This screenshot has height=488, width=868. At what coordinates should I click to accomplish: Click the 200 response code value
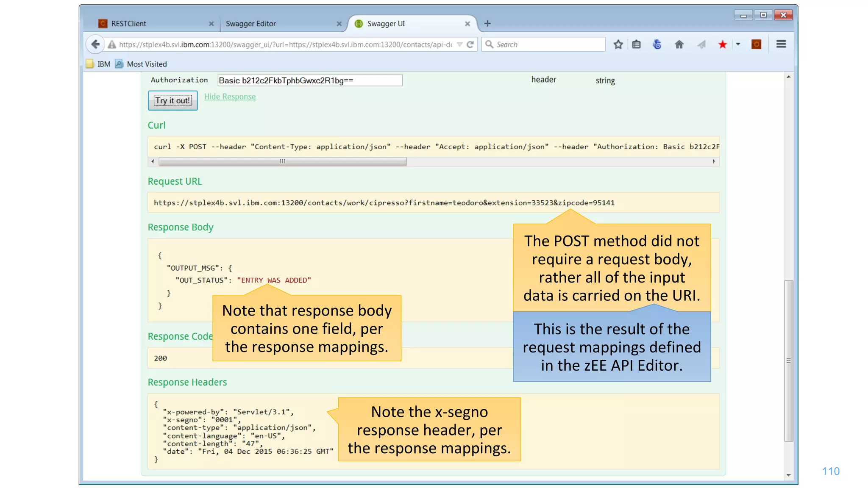point(160,358)
